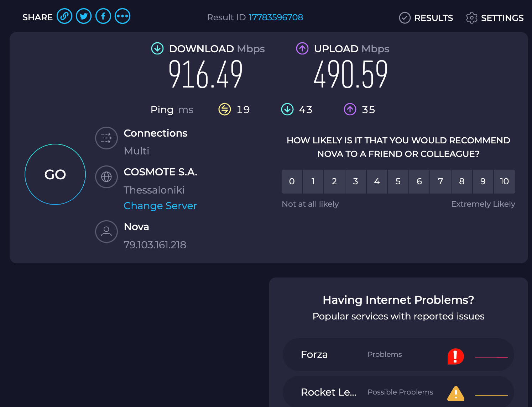Start a new test with GO
532x407 pixels.
click(55, 174)
